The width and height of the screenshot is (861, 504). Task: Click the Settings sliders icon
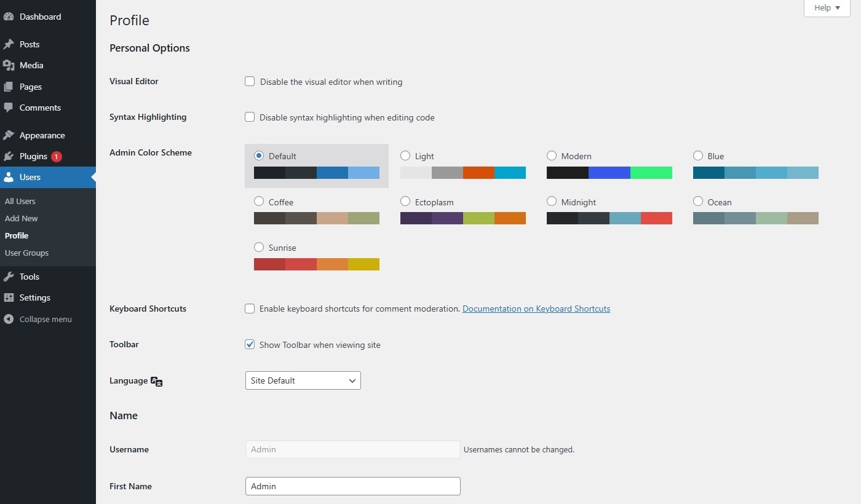tap(9, 297)
